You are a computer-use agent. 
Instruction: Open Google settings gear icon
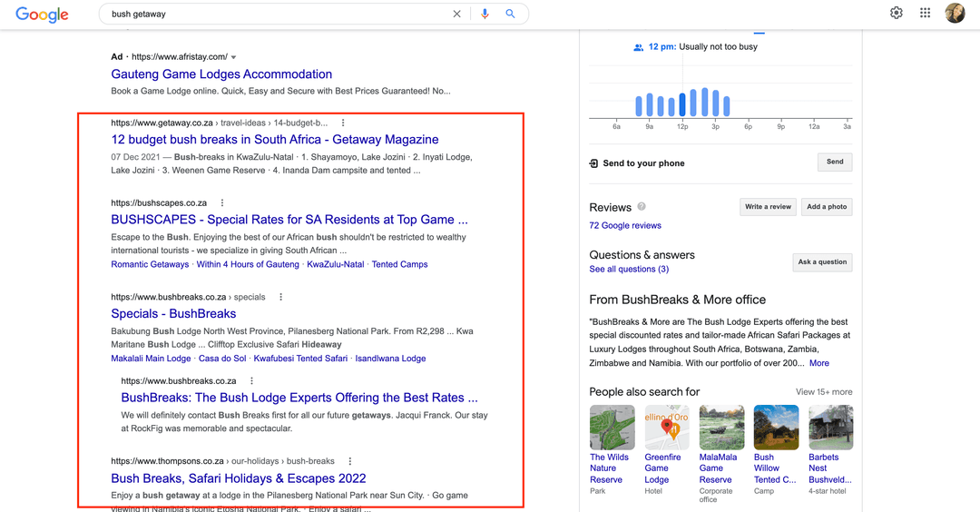pyautogui.click(x=897, y=13)
